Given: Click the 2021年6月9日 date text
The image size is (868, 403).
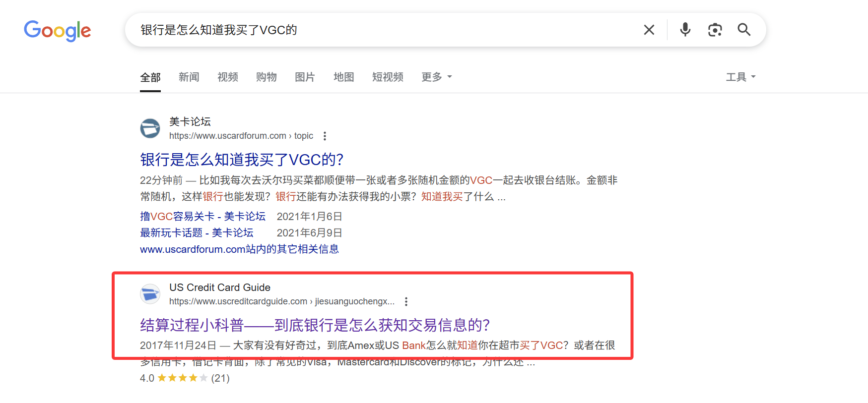Looking at the screenshot, I should pos(309,233).
